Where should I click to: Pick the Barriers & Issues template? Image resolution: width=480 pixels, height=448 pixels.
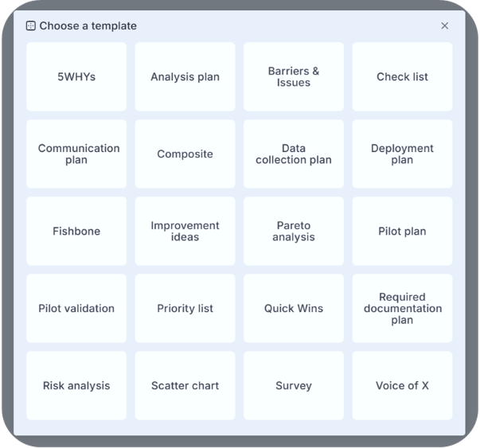[294, 77]
